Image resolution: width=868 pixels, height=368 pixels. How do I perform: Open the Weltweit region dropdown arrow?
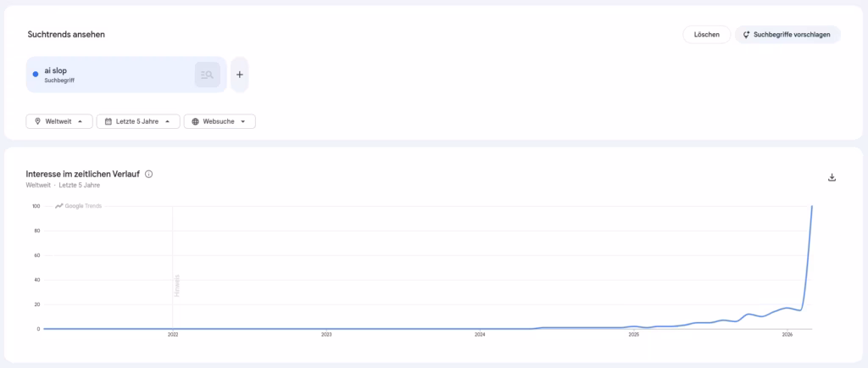click(80, 121)
